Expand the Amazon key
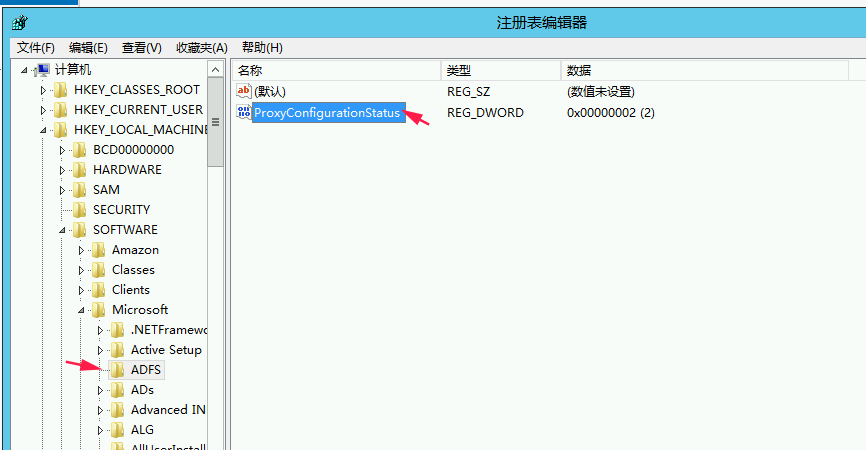The image size is (866, 450). pos(81,250)
